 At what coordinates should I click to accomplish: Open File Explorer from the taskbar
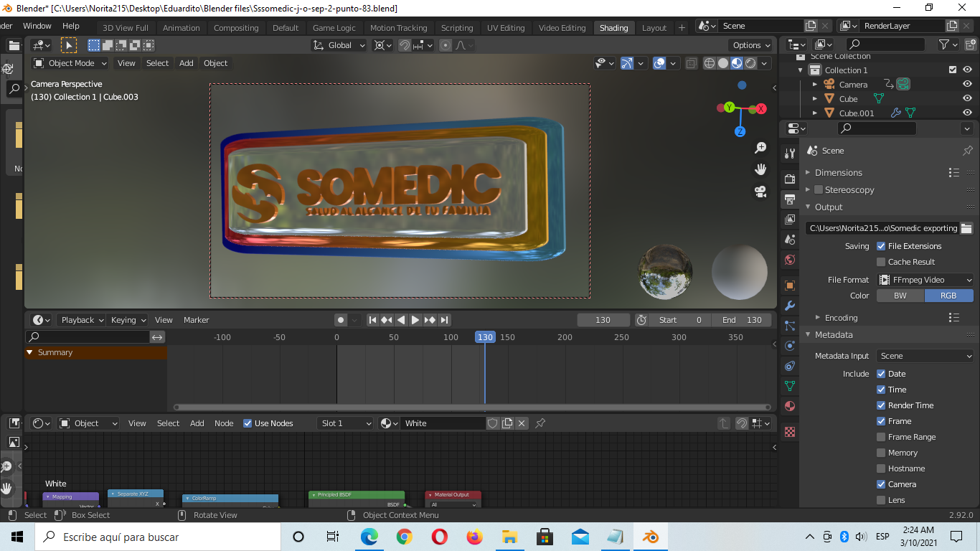pos(509,537)
